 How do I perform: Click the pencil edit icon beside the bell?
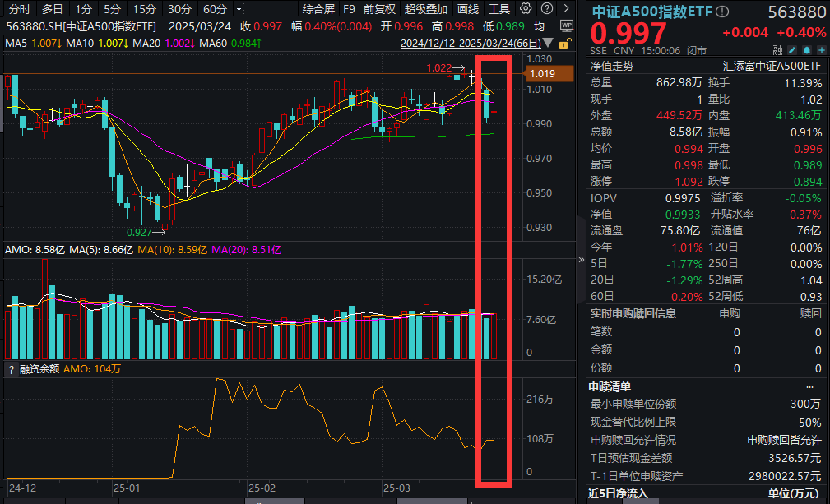point(791,49)
